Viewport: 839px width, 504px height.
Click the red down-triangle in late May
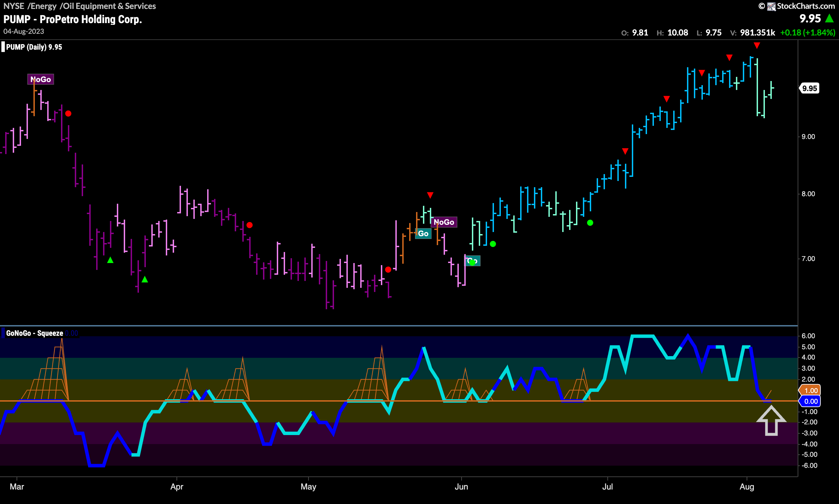[430, 195]
